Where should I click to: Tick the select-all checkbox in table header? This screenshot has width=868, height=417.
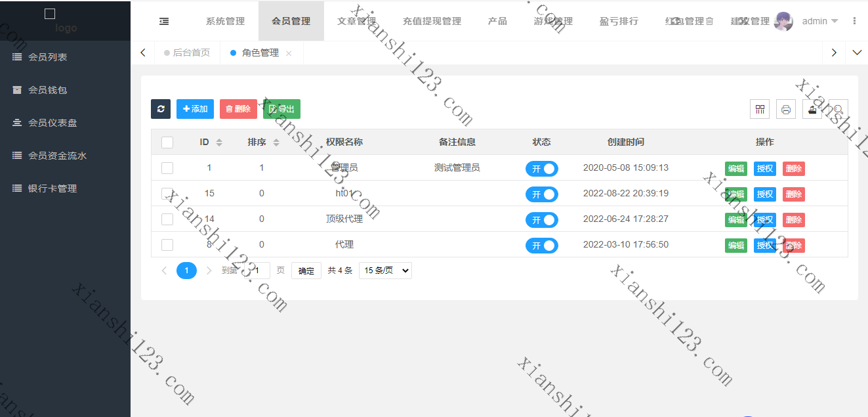tap(167, 143)
